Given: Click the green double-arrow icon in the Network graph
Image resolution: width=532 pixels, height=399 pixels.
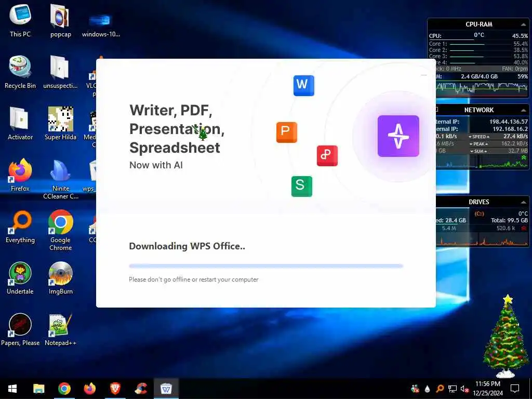Looking at the screenshot, I should tap(524, 158).
